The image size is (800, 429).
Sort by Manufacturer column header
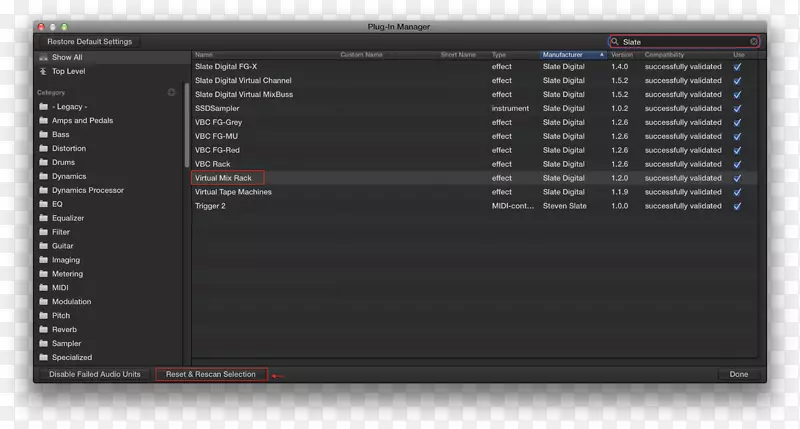point(573,55)
